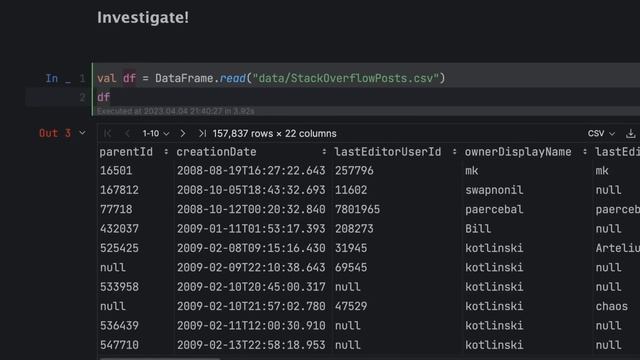Go to first page of results
Image resolution: width=640 pixels, height=360 pixels.
pos(108,133)
